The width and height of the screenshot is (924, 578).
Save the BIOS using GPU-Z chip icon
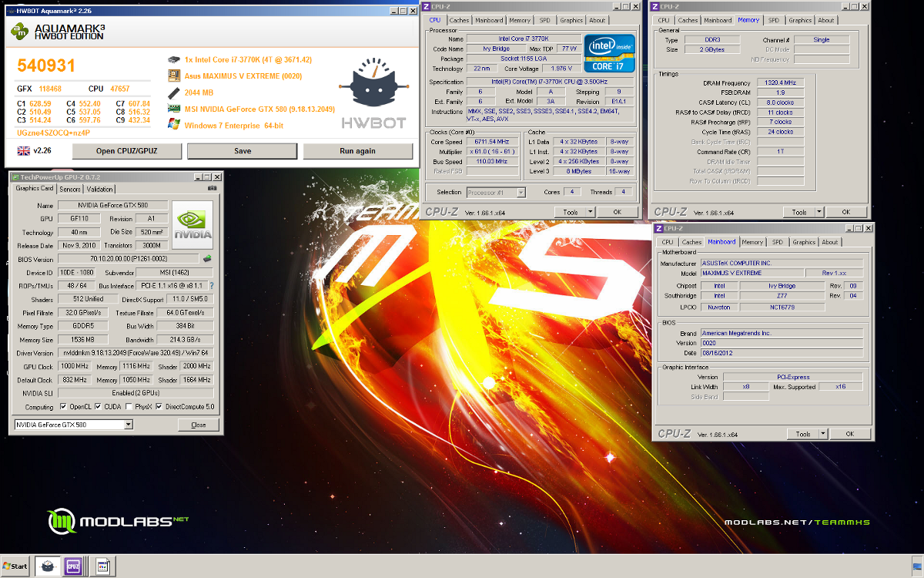(207, 259)
